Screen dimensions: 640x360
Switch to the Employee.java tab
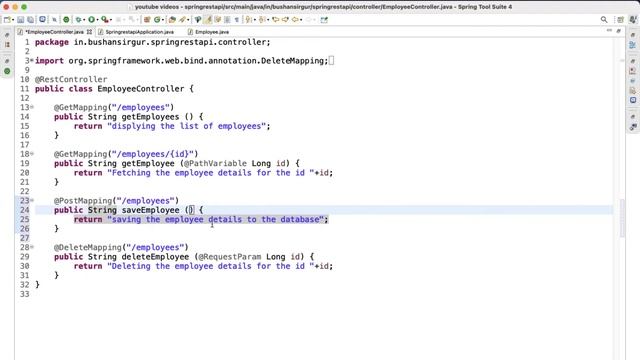coord(211,31)
